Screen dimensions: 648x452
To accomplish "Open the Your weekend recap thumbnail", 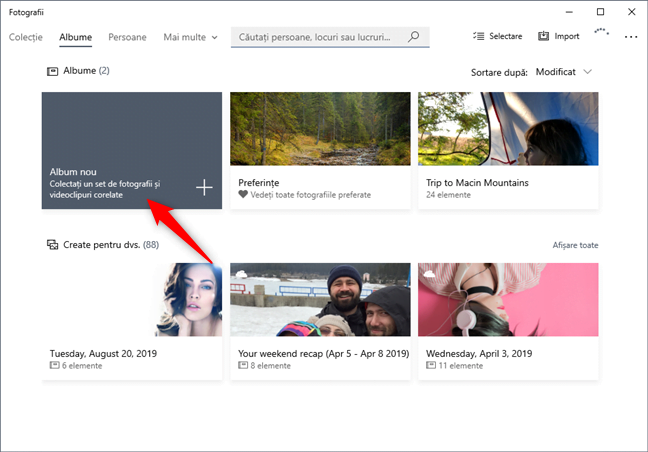I will [x=320, y=300].
